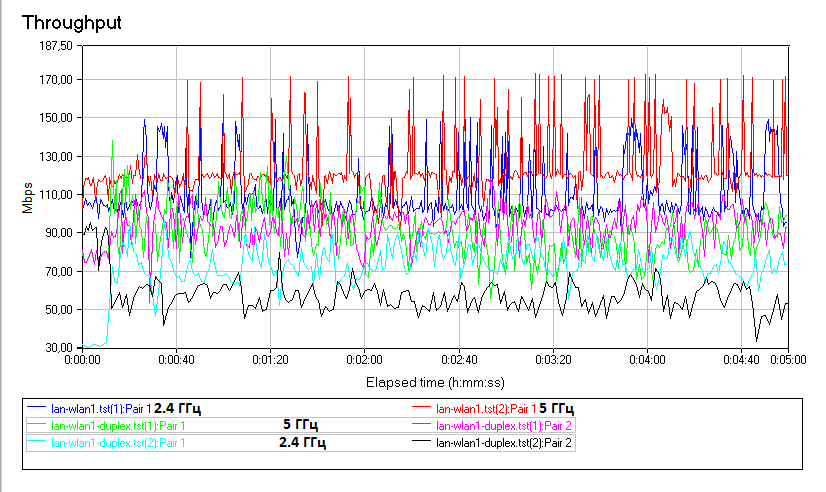Screen dimensions: 826x492
Task: Click the cyan line swatch in the legend
Action: click(x=38, y=442)
